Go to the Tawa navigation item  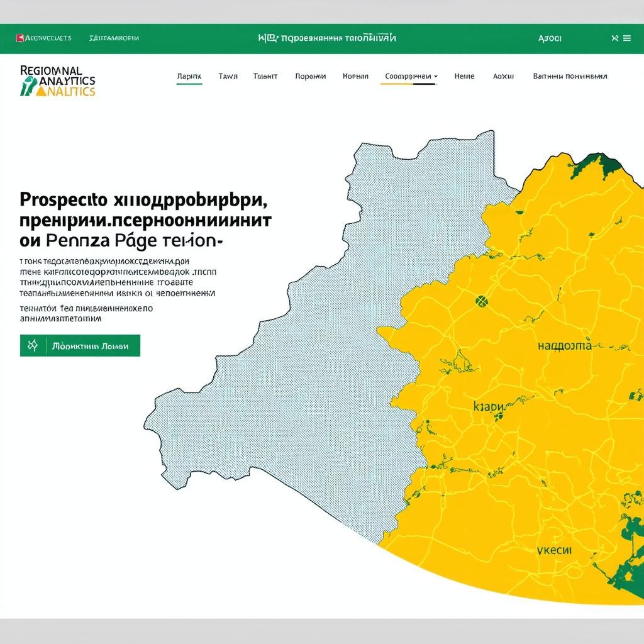[228, 76]
